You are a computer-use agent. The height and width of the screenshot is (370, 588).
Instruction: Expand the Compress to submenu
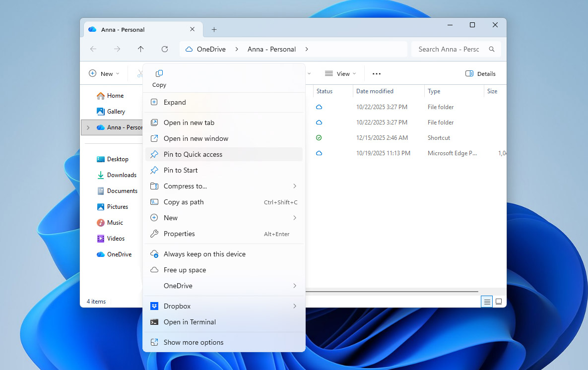(x=184, y=186)
